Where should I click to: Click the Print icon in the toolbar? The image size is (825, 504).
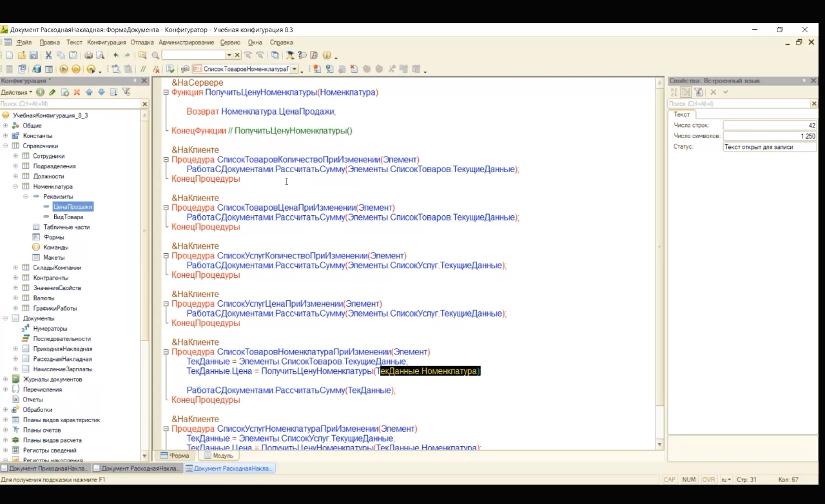coord(88,55)
